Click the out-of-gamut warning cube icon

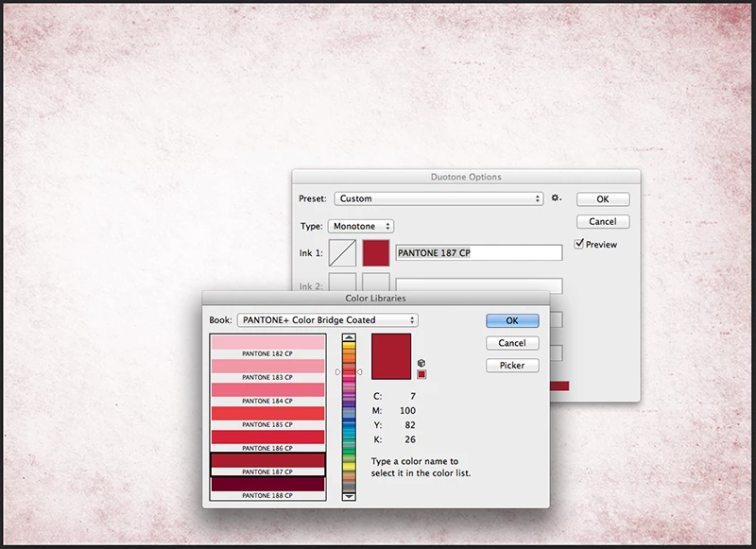pyautogui.click(x=421, y=363)
